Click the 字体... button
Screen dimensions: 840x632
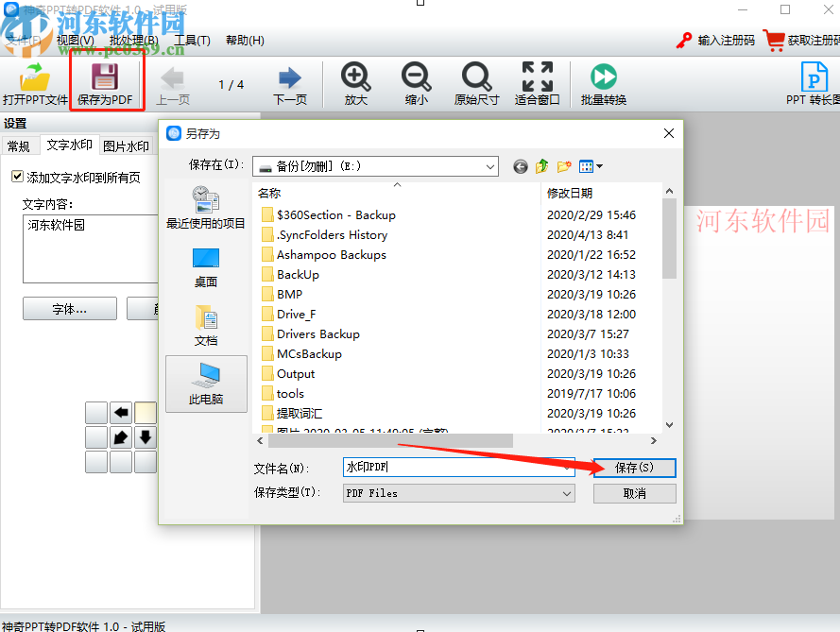[x=69, y=308]
